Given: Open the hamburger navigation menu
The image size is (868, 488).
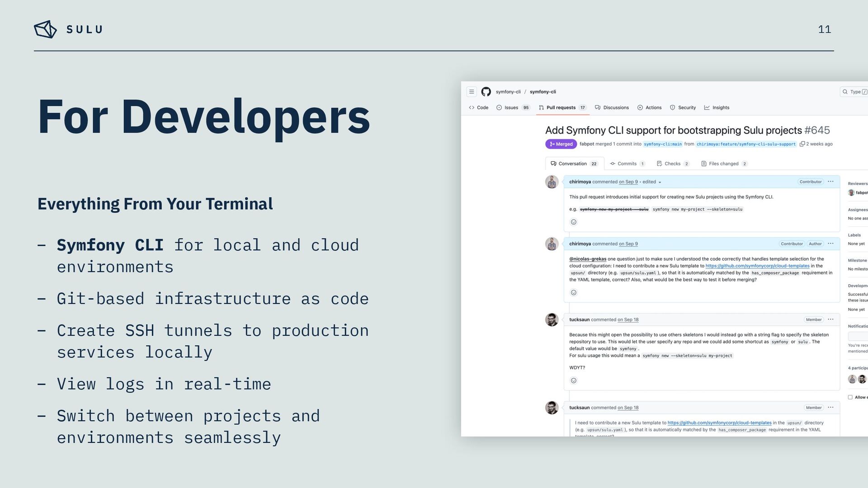Looking at the screenshot, I should coord(472,92).
